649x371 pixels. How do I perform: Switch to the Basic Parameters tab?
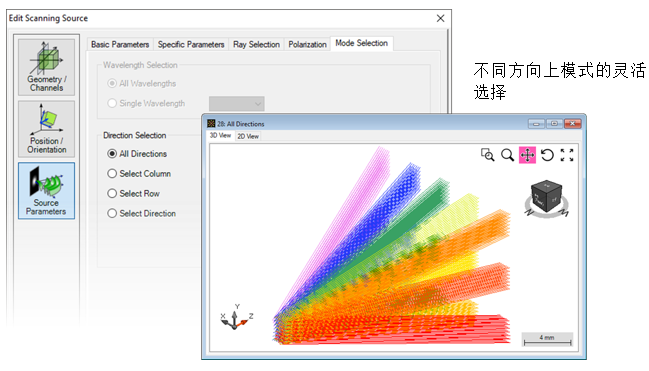click(120, 44)
